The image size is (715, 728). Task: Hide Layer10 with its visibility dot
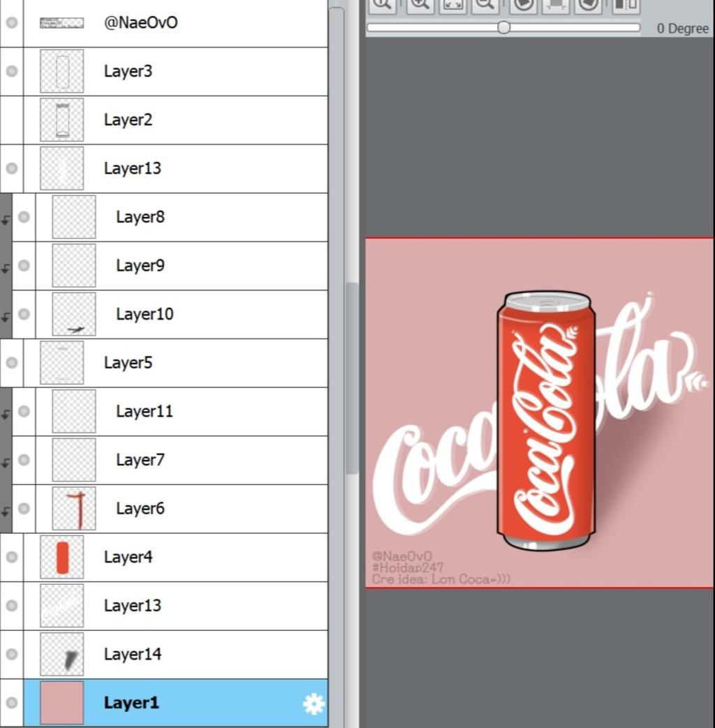coord(24,314)
